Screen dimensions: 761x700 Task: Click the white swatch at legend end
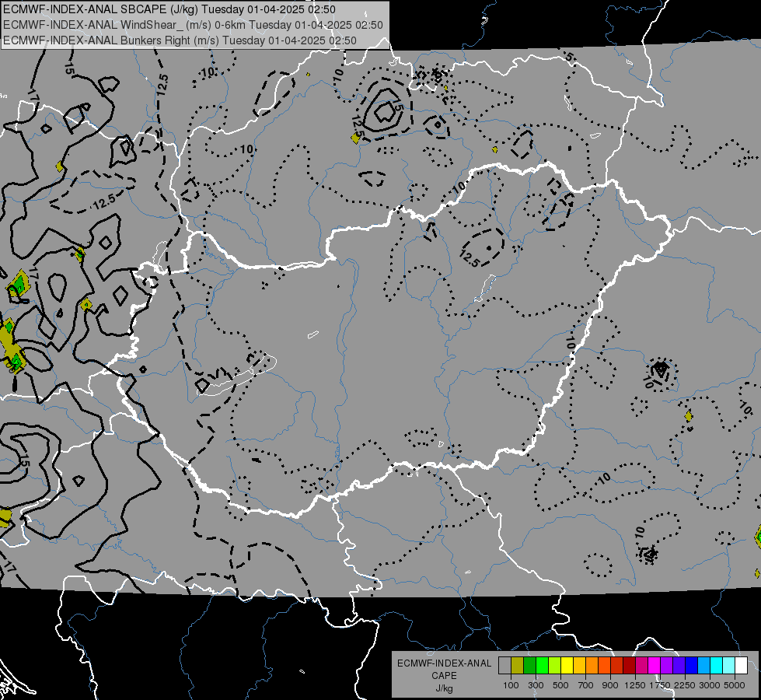pos(741,666)
